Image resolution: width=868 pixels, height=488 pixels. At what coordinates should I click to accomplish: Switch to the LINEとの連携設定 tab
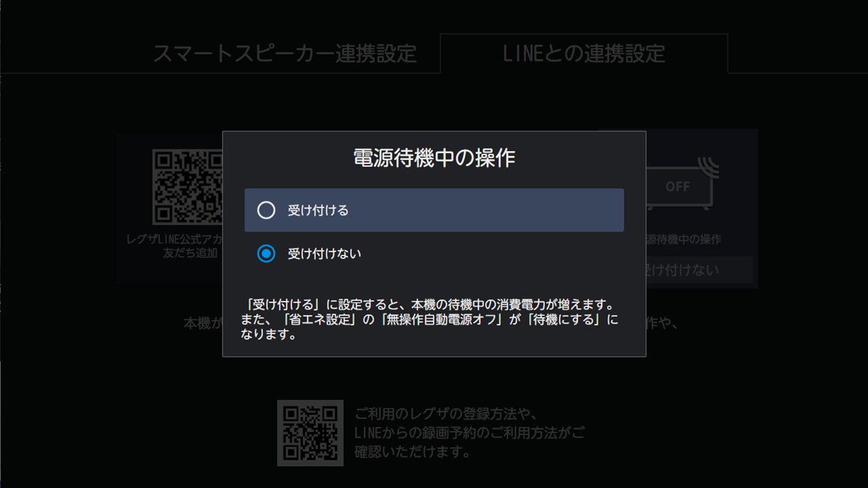pos(583,54)
